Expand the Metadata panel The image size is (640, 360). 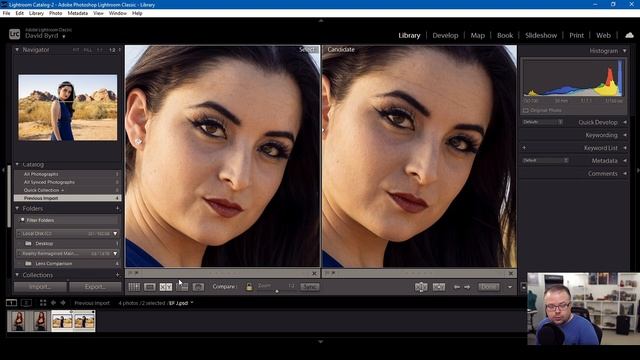tap(625, 161)
